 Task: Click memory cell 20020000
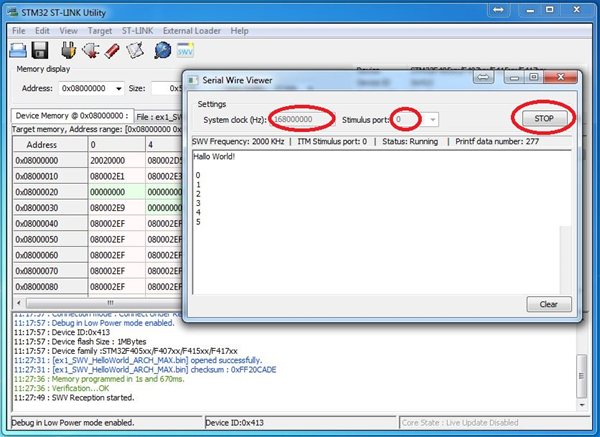click(x=117, y=160)
